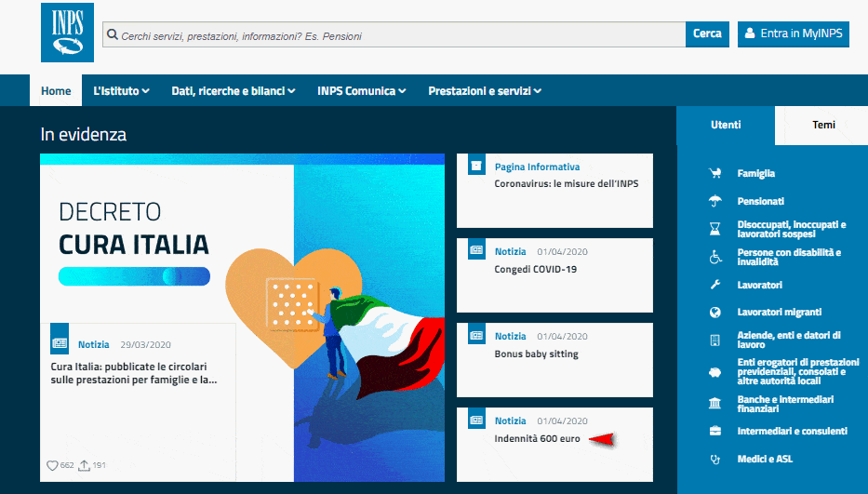Switch to the Temi tab
Screen dimensions: 868x494
[823, 126]
